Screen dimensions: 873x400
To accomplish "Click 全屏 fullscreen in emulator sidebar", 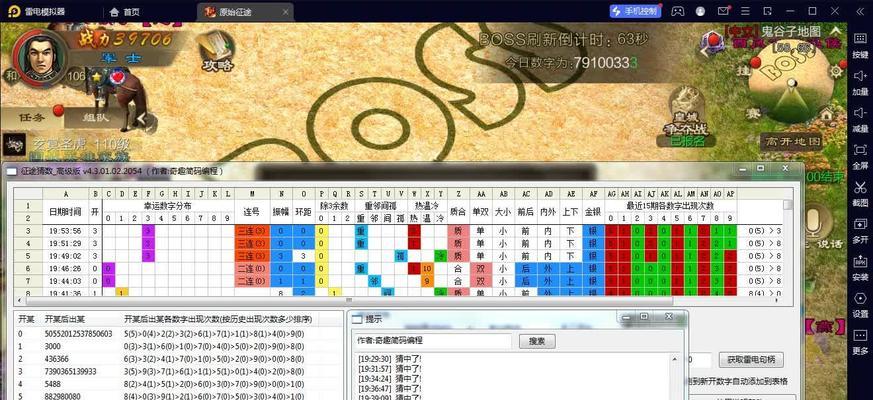I will (860, 155).
